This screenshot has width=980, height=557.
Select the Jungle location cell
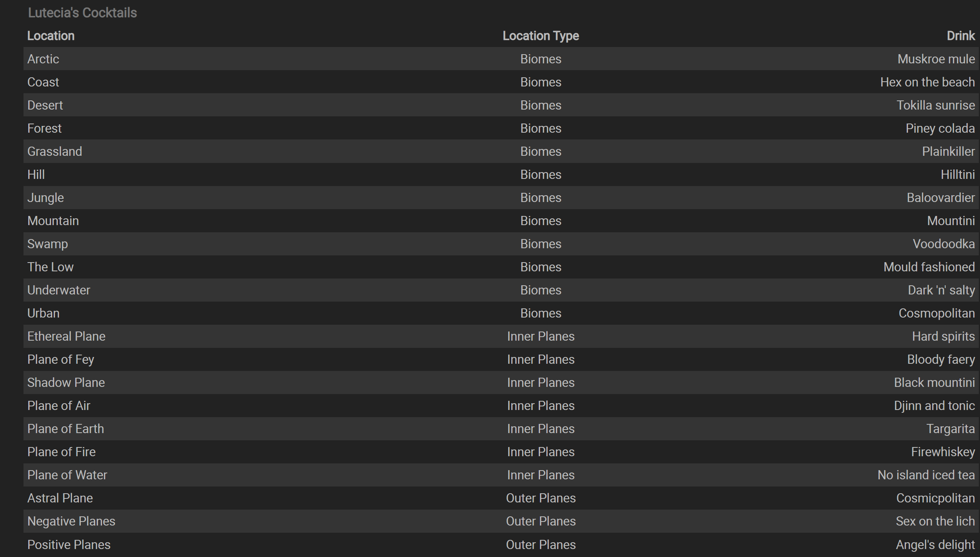tap(45, 198)
